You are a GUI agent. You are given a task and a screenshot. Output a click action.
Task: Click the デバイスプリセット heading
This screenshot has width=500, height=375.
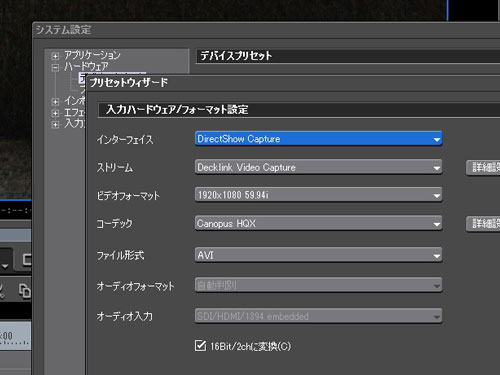pyautogui.click(x=236, y=56)
